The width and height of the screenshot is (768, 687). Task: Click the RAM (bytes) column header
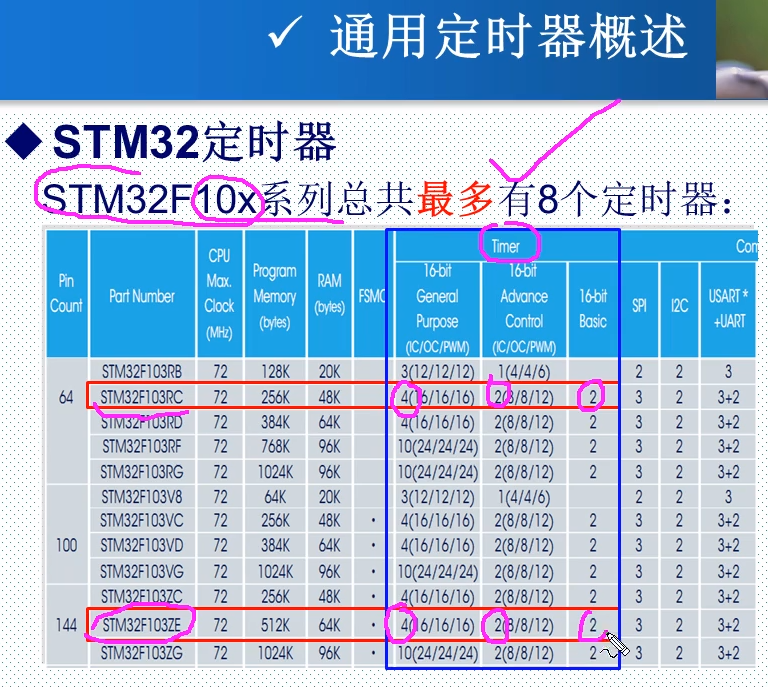click(329, 294)
